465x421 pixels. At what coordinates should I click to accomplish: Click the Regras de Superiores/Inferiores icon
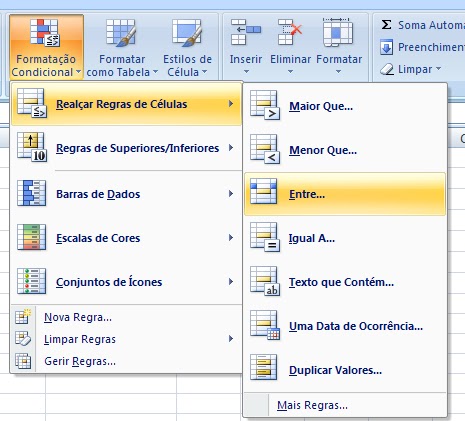32,147
